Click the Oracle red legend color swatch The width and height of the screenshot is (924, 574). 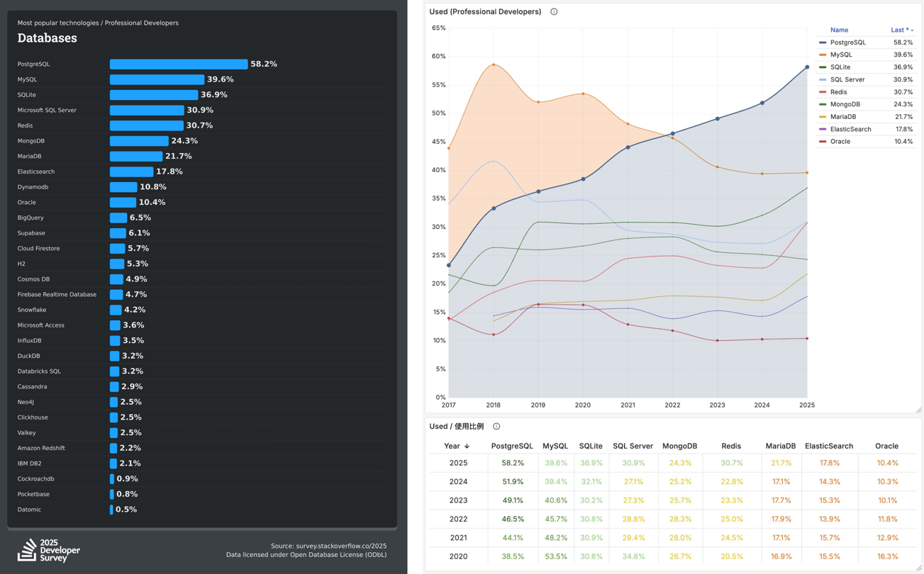click(823, 142)
